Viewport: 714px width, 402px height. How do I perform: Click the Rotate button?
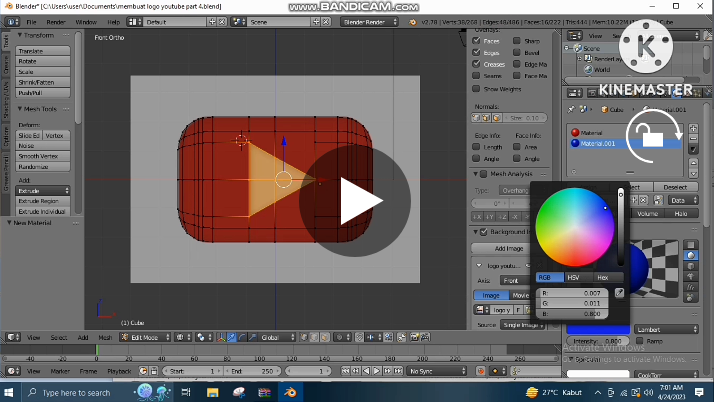point(43,61)
